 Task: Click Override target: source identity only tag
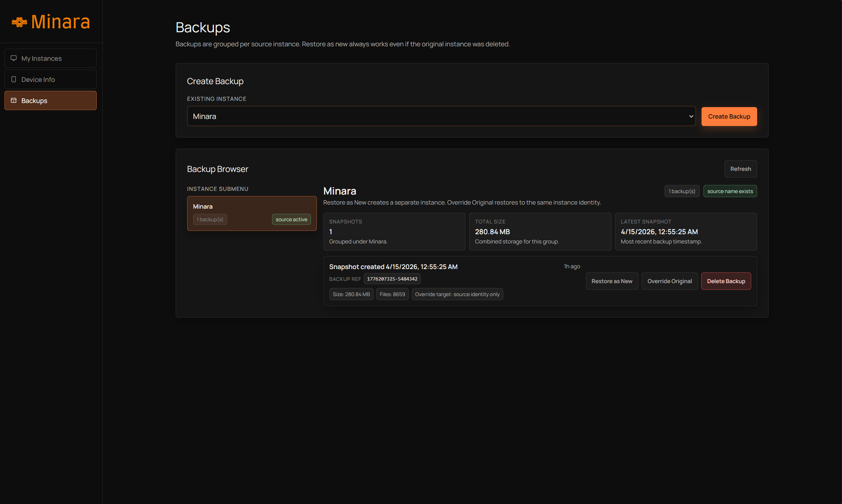[x=457, y=294]
